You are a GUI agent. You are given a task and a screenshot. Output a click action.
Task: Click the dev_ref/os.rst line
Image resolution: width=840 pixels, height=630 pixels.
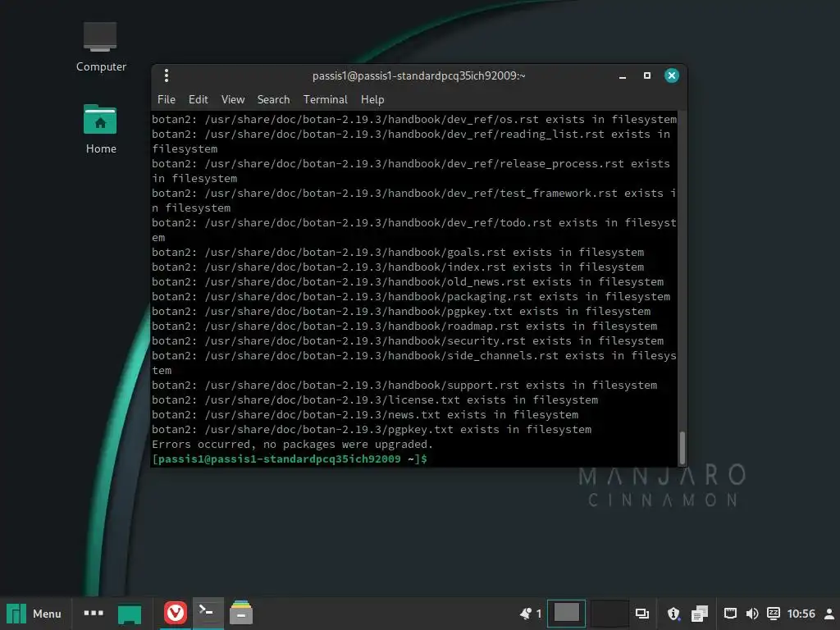(414, 119)
